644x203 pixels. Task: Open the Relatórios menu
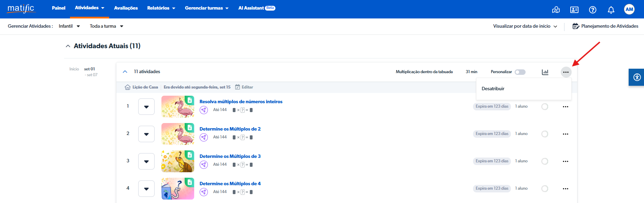click(161, 8)
